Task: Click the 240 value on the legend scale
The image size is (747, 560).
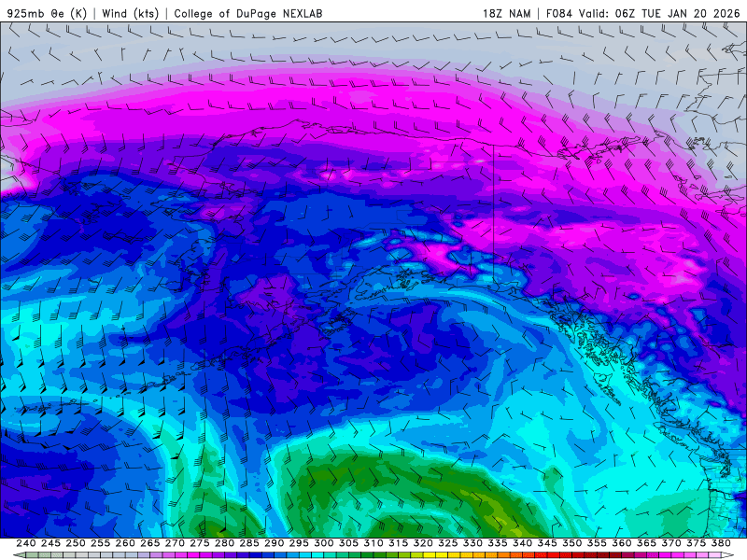Action: (26, 543)
